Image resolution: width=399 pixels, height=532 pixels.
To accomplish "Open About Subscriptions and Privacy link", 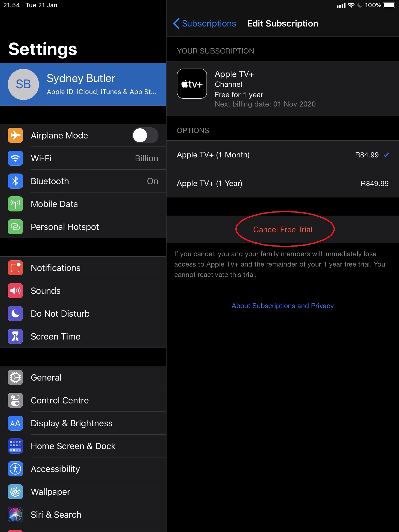I will (x=283, y=306).
